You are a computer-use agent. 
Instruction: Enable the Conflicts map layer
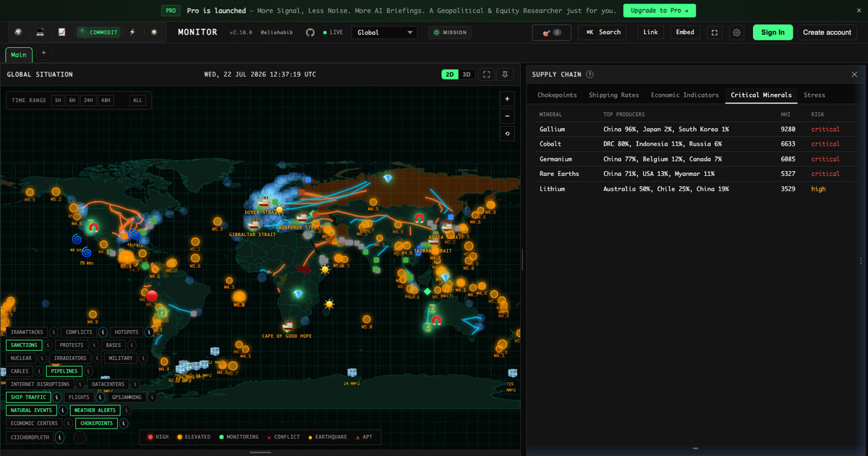(x=80, y=332)
